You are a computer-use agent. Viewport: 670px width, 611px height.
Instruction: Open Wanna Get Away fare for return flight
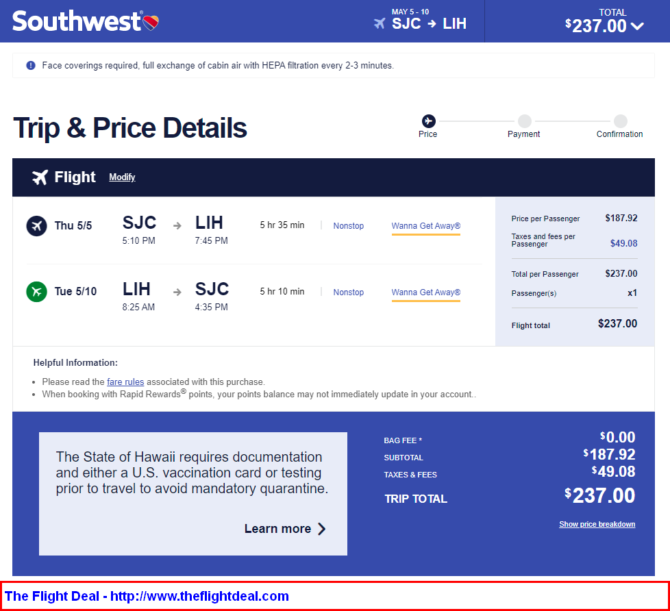426,292
